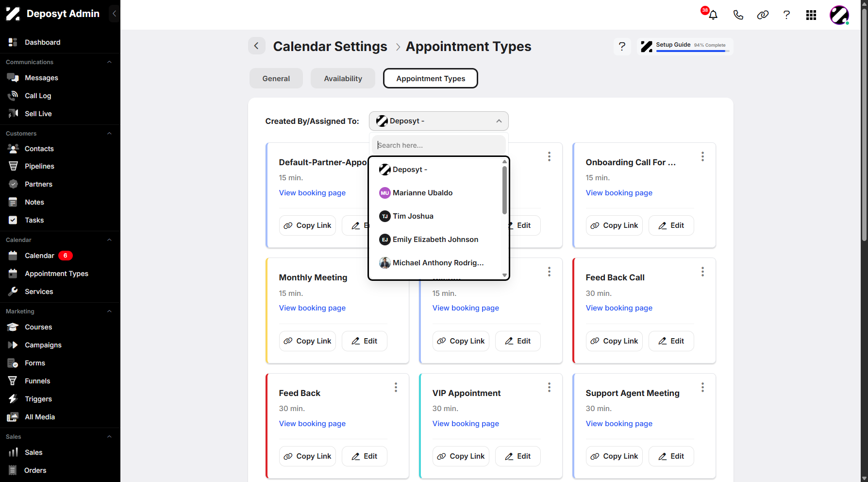Click the dropdown list's down arrow
868x482 pixels.
click(504, 275)
